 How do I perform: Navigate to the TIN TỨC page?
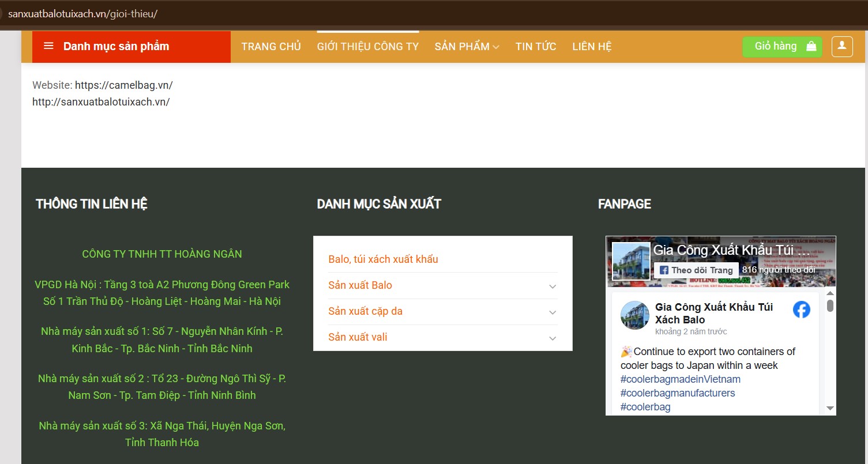536,46
